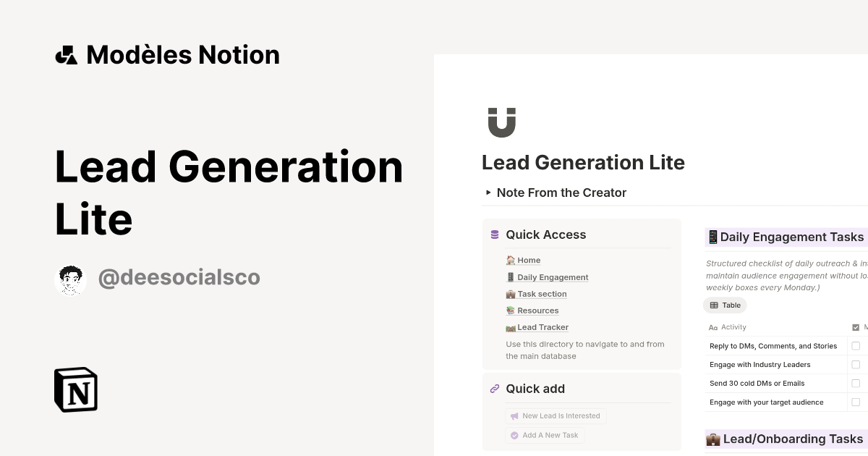Viewport: 868px width, 456px height.
Task: Open the Activity column header options
Action: pyautogui.click(x=734, y=327)
